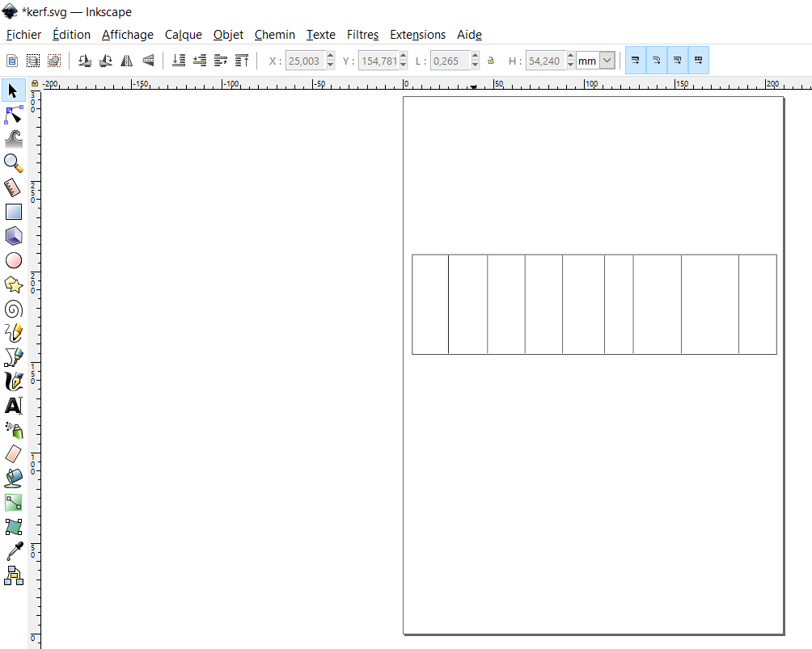Select the Eraser tool
Viewport: 812px width, 649px height.
pos(14,454)
